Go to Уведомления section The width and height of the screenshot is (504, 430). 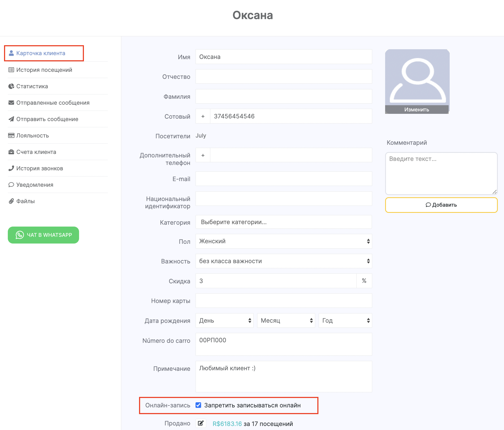(35, 185)
